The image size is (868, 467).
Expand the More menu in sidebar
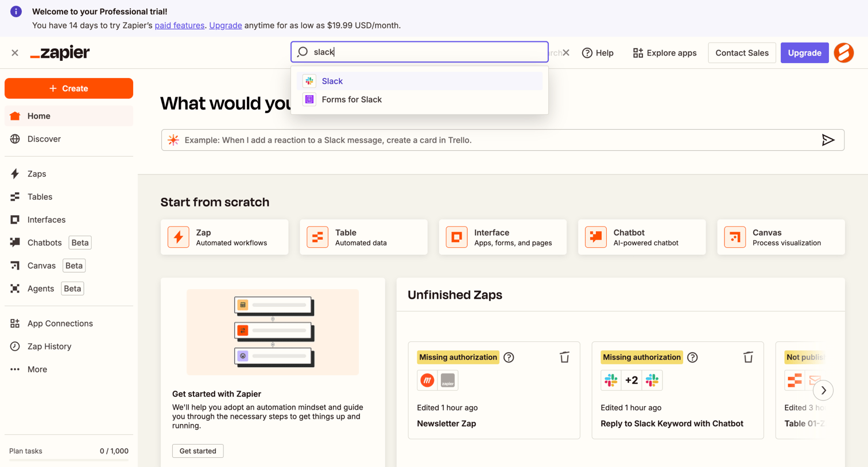[69, 369]
